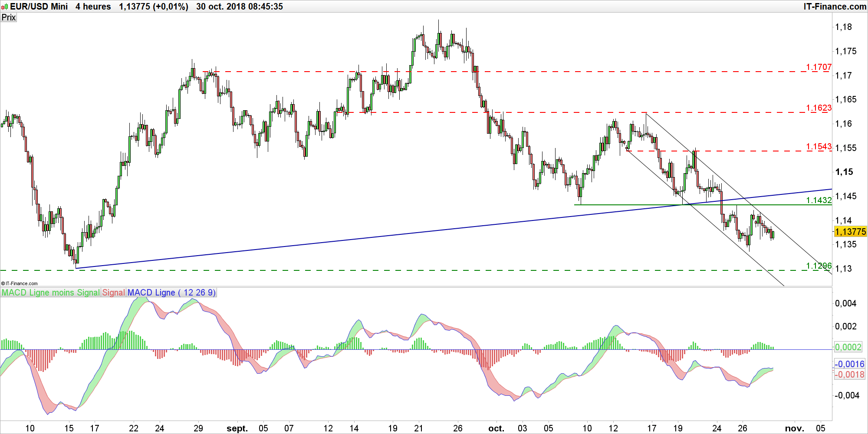Click the MACD histogram value 0,0002 tag
The width and height of the screenshot is (868, 434).
848,347
